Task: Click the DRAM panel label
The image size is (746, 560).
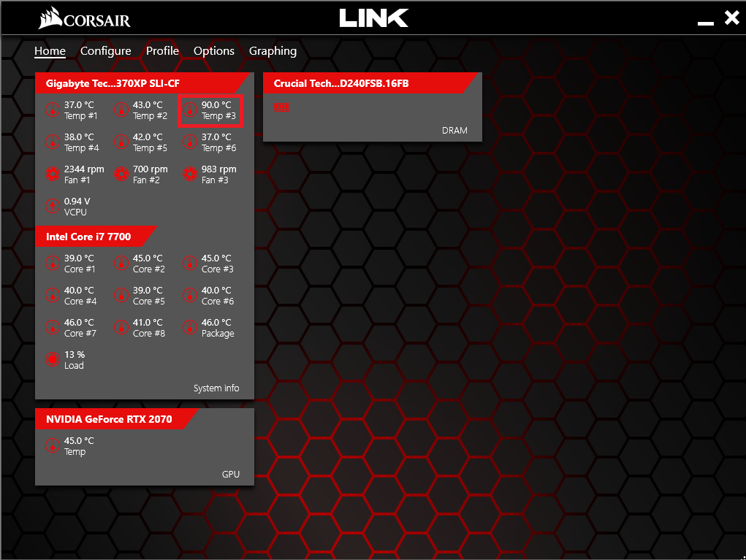Action: tap(454, 131)
